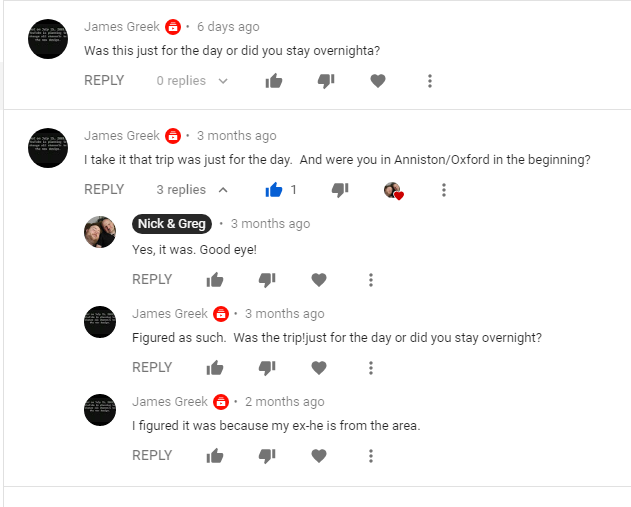Open more options on Nick & Greg reply

coord(371,280)
